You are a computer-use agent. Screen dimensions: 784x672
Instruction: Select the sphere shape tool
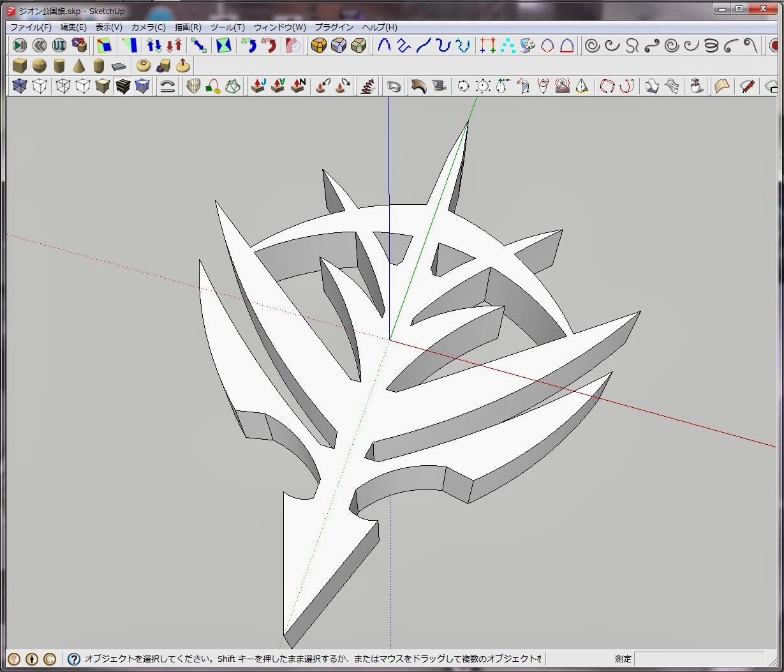click(x=40, y=66)
